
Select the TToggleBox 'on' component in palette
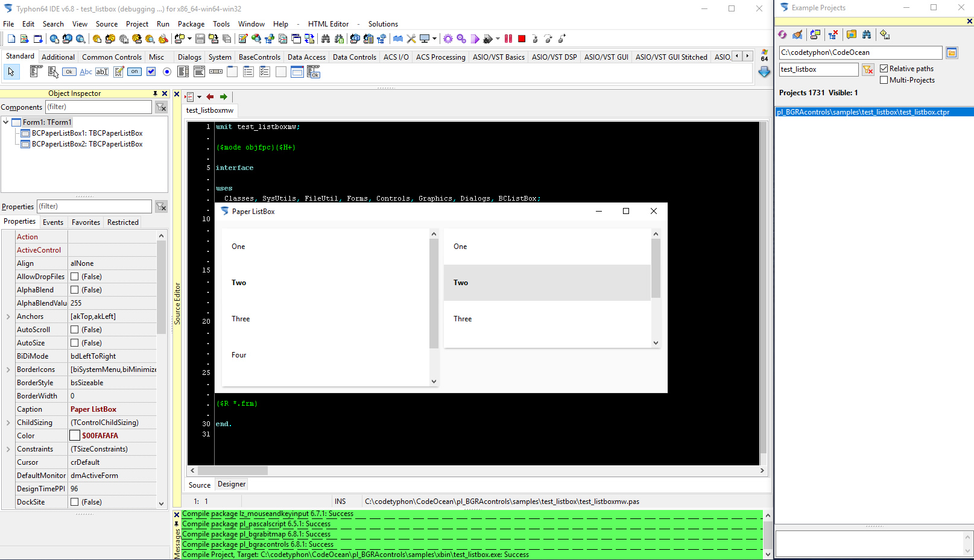click(134, 72)
